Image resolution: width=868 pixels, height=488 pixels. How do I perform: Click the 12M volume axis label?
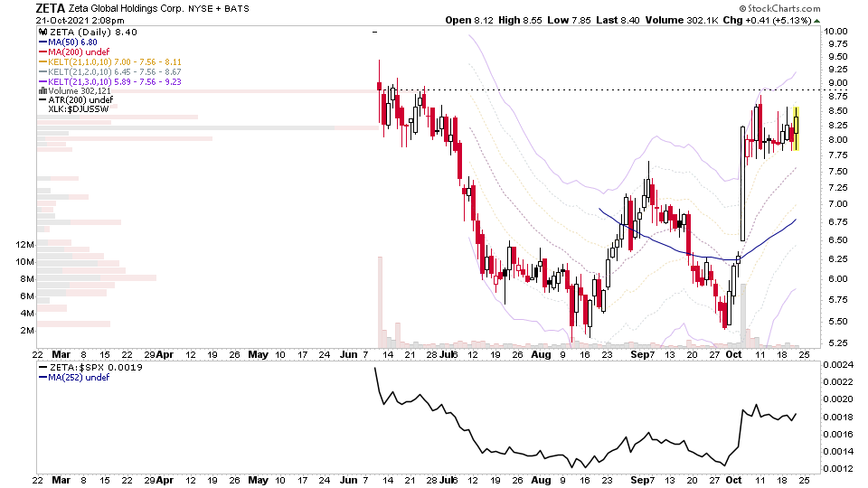tap(25, 245)
